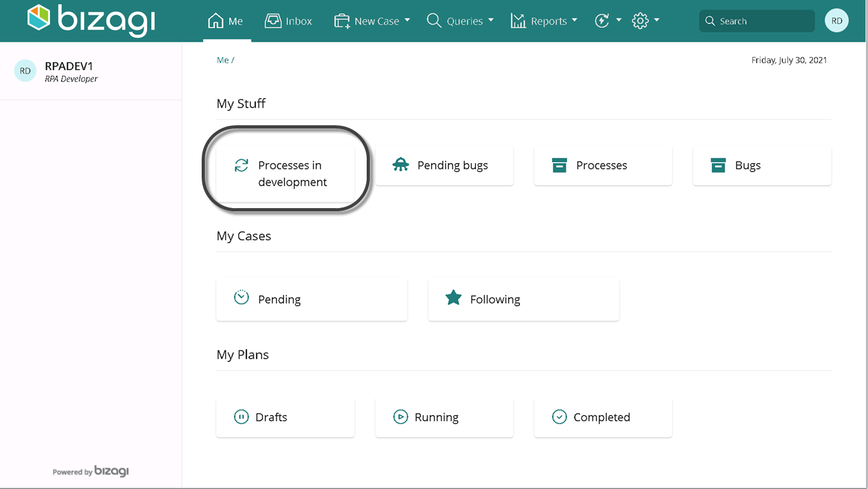
Task: Click the Pending clock icon
Action: pyautogui.click(x=241, y=297)
